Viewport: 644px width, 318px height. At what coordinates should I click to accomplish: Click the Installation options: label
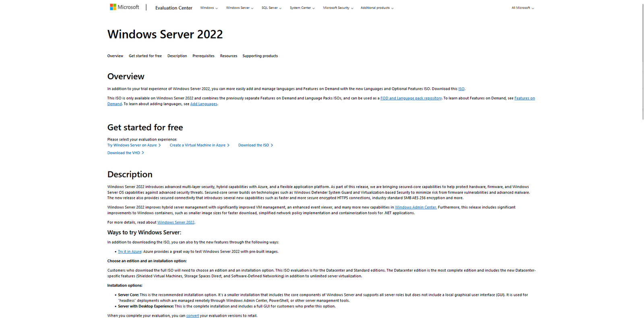click(125, 285)
